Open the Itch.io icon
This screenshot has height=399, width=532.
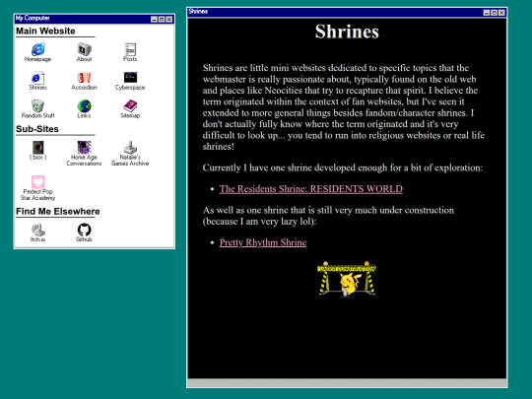[x=37, y=233]
